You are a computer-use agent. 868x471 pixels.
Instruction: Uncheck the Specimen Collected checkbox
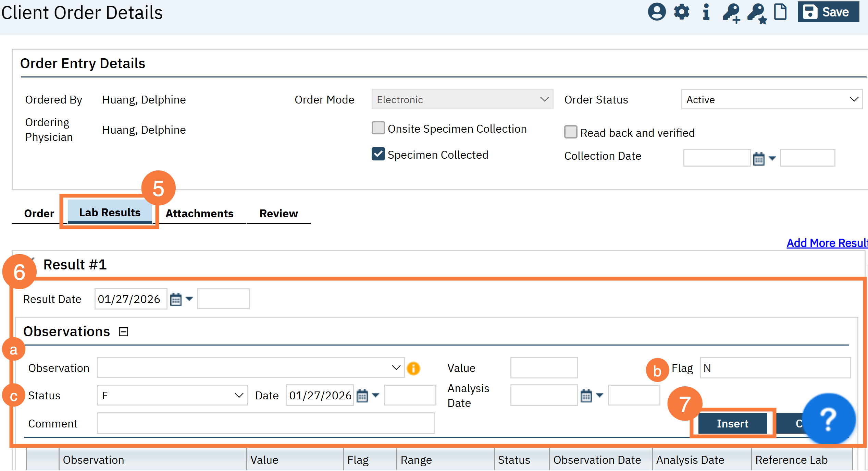tap(378, 154)
